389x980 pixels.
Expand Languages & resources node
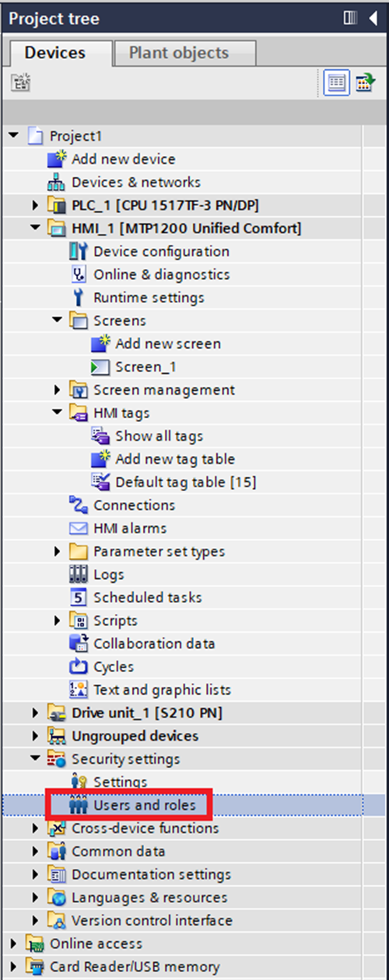point(36,898)
